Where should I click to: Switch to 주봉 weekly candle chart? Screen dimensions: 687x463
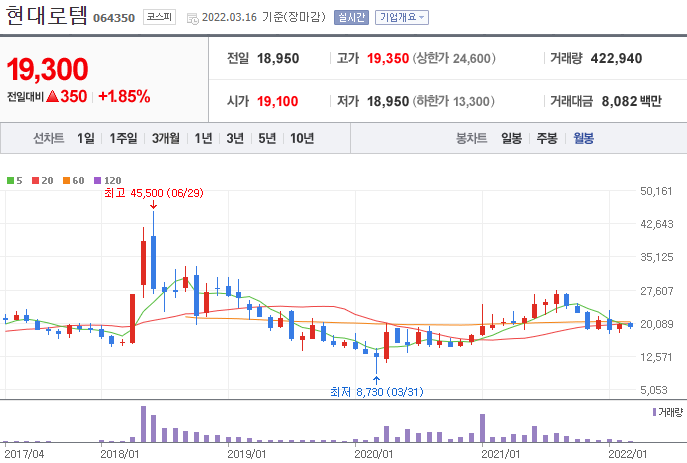(547, 138)
